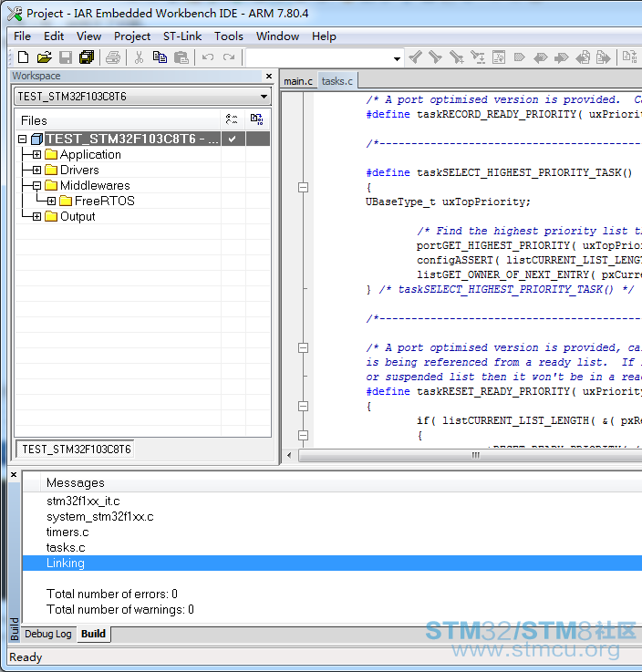This screenshot has width=642, height=672.
Task: Expand the Drivers folder
Action: [x=36, y=171]
